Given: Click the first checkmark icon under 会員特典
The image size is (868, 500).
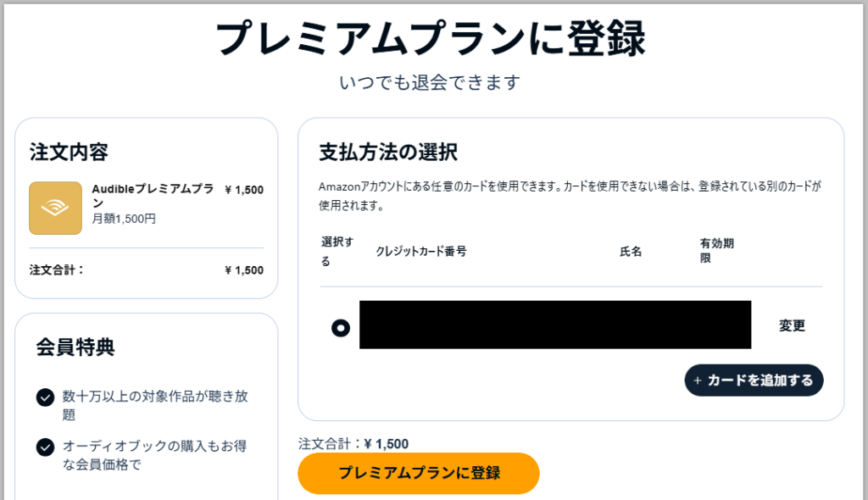Looking at the screenshot, I should click(x=46, y=397).
